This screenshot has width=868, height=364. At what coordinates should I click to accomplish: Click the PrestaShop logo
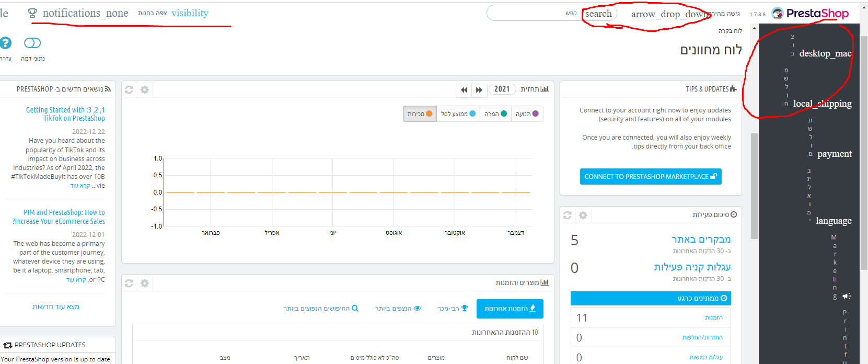[810, 13]
